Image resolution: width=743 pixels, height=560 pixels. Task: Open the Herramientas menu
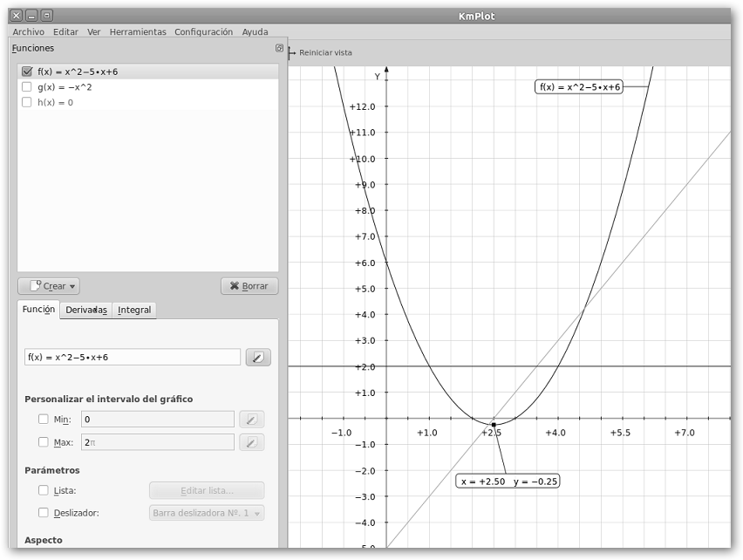tap(138, 31)
